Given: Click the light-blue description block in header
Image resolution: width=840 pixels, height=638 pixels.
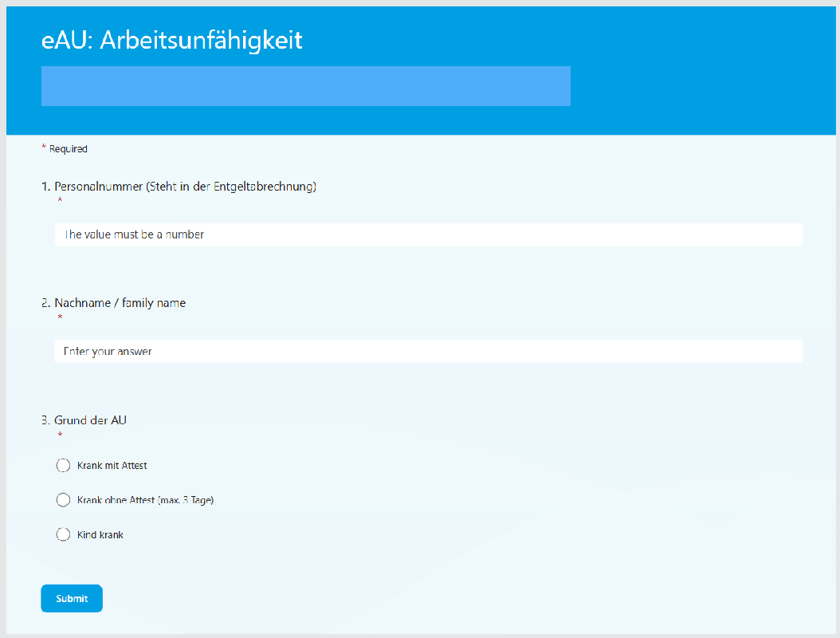Looking at the screenshot, I should (305, 86).
